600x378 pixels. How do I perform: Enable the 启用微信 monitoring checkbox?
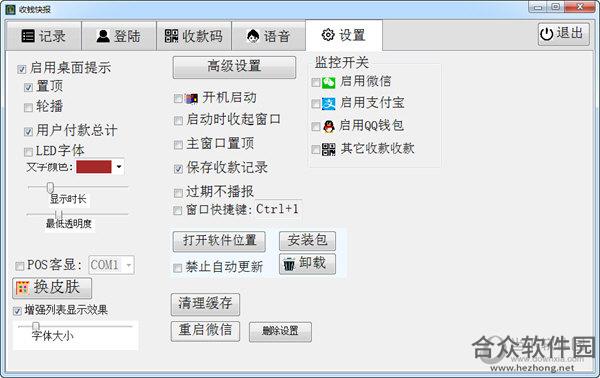tap(316, 82)
